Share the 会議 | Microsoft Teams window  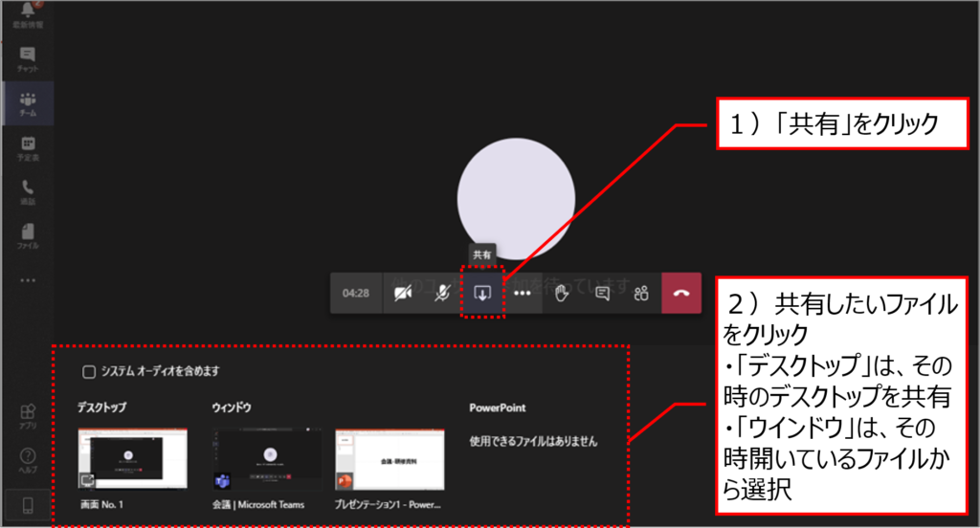tap(267, 459)
